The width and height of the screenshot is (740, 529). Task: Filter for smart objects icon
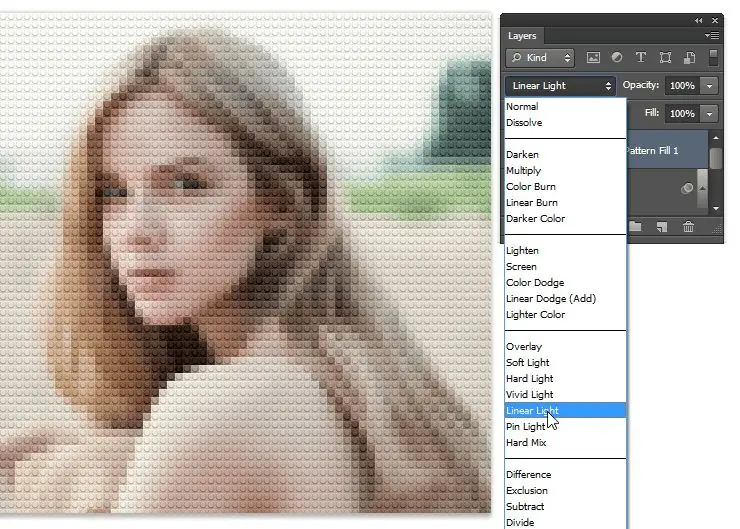[689, 58]
